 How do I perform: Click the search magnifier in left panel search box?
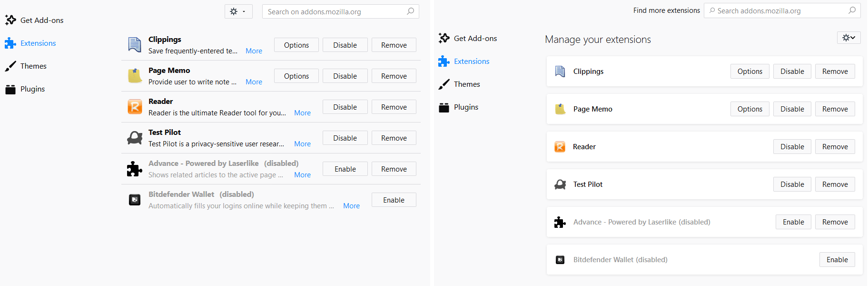click(x=411, y=11)
